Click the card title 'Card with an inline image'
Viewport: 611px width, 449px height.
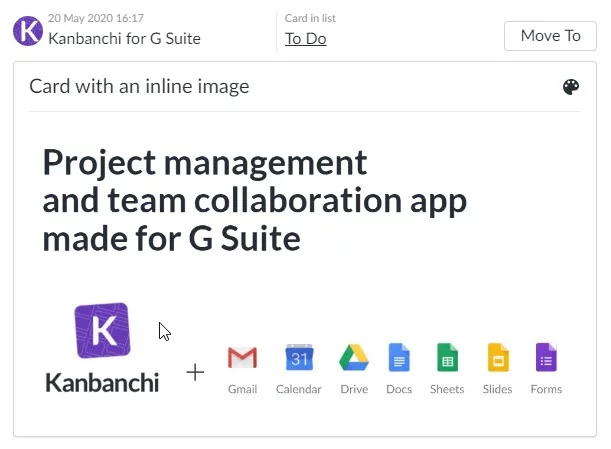139,86
